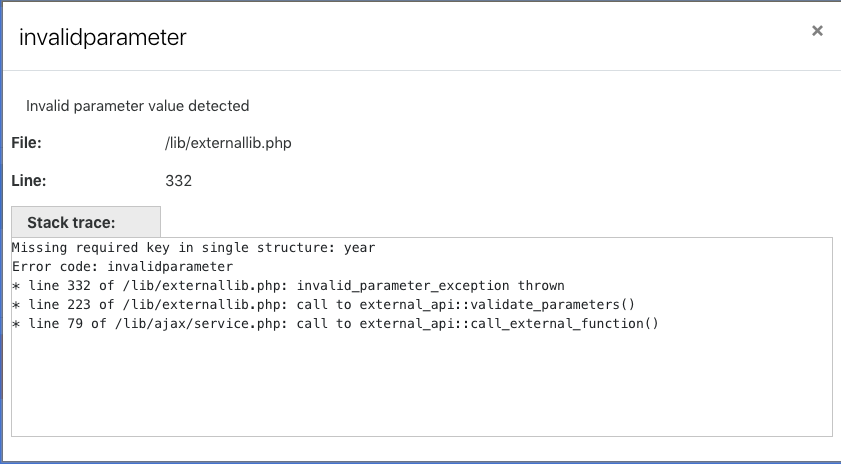Viewport: 841px width, 464px height.
Task: Click the word 'year' in the stack trace
Action: coord(359,248)
